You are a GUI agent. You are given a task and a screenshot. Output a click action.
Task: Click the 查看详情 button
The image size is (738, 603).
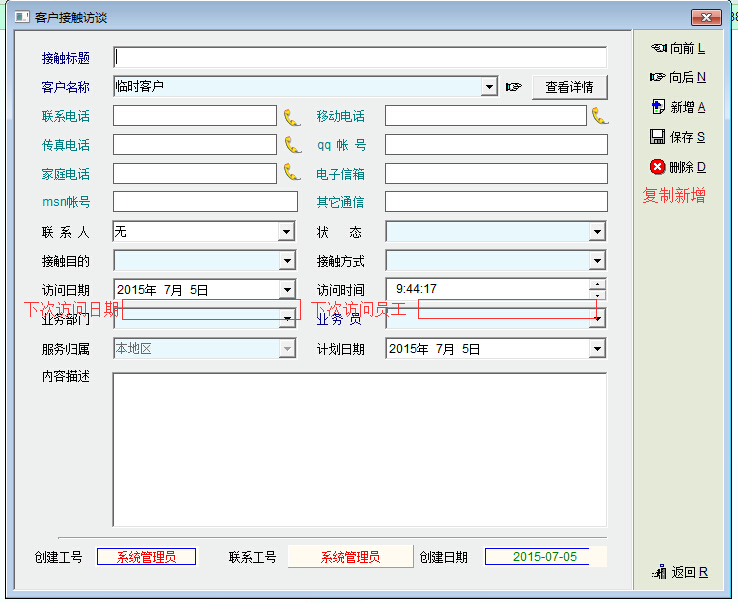(569, 87)
